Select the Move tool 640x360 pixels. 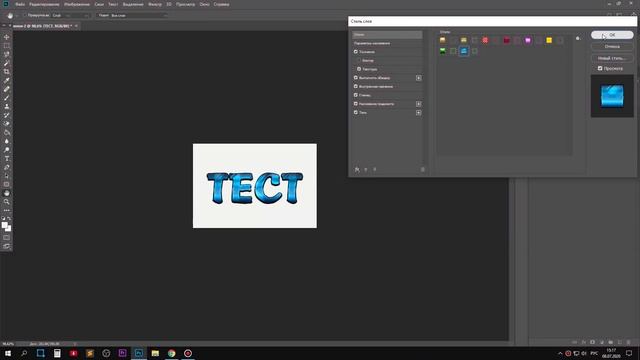7,37
